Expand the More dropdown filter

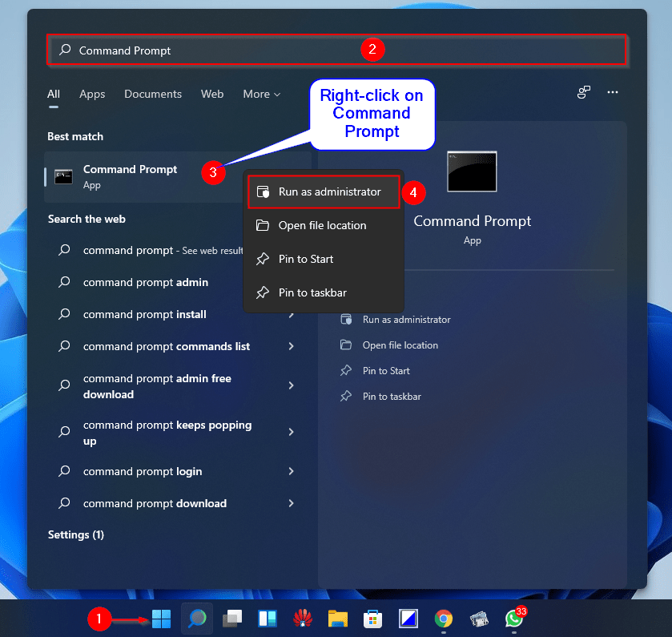pyautogui.click(x=261, y=94)
